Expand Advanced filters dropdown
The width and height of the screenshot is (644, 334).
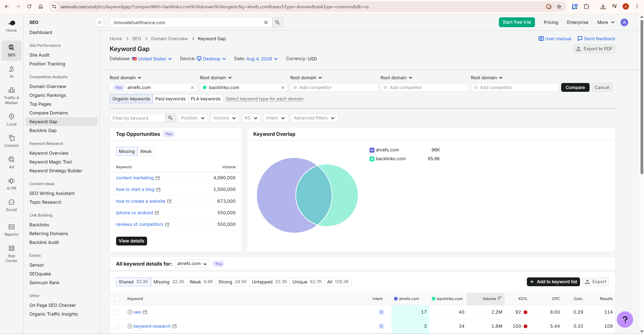click(x=314, y=118)
